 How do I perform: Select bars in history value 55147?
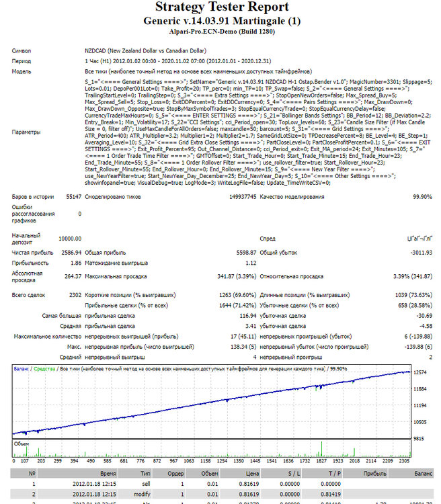74,197
